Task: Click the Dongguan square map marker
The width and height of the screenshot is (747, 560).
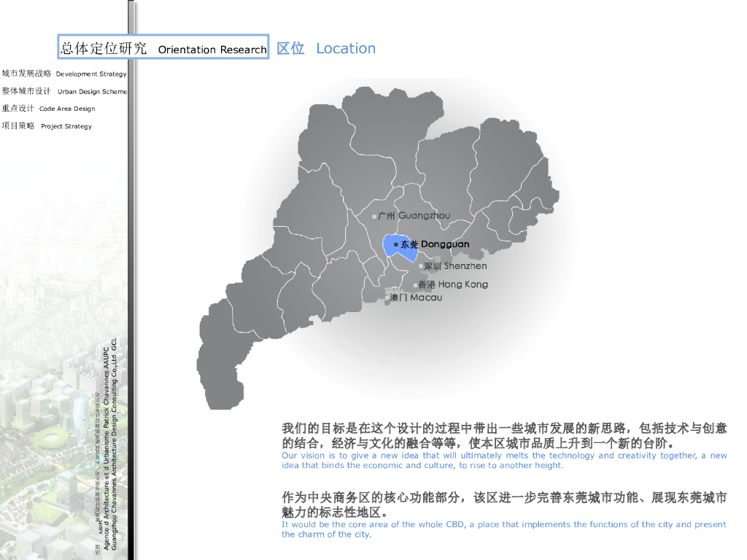Action: (x=396, y=244)
